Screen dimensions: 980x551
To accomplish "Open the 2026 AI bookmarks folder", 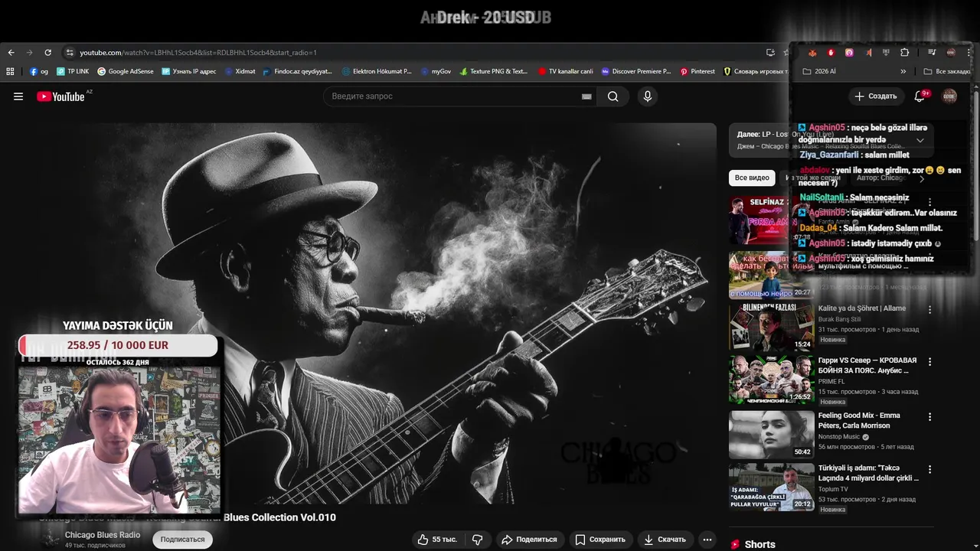I will (819, 71).
